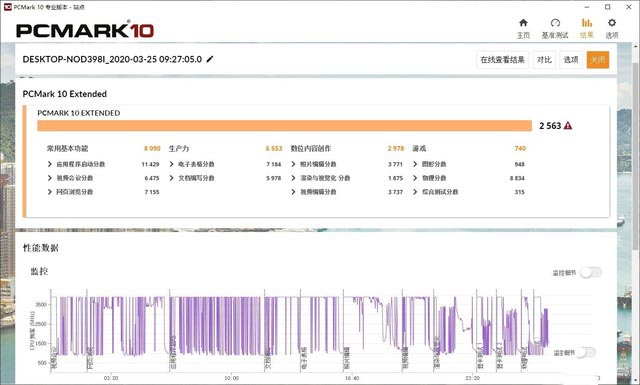
Task: Click the PCMark 10 Extended section heading
Action: click(64, 94)
